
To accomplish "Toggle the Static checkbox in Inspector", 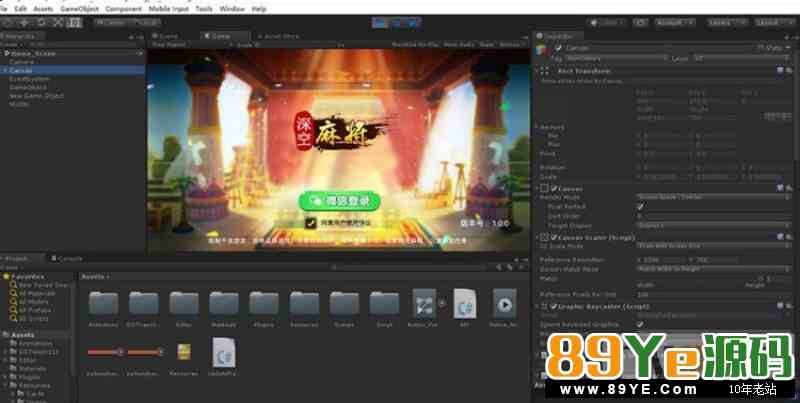I will click(761, 48).
